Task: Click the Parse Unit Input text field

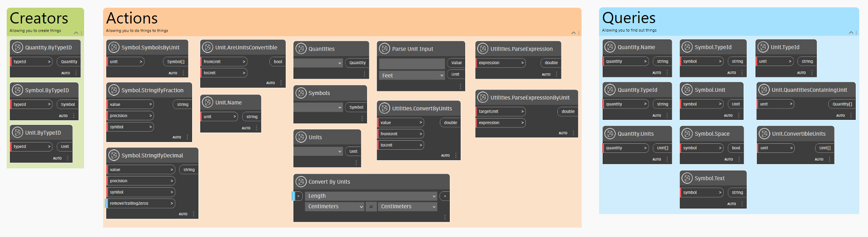Action: (412, 63)
